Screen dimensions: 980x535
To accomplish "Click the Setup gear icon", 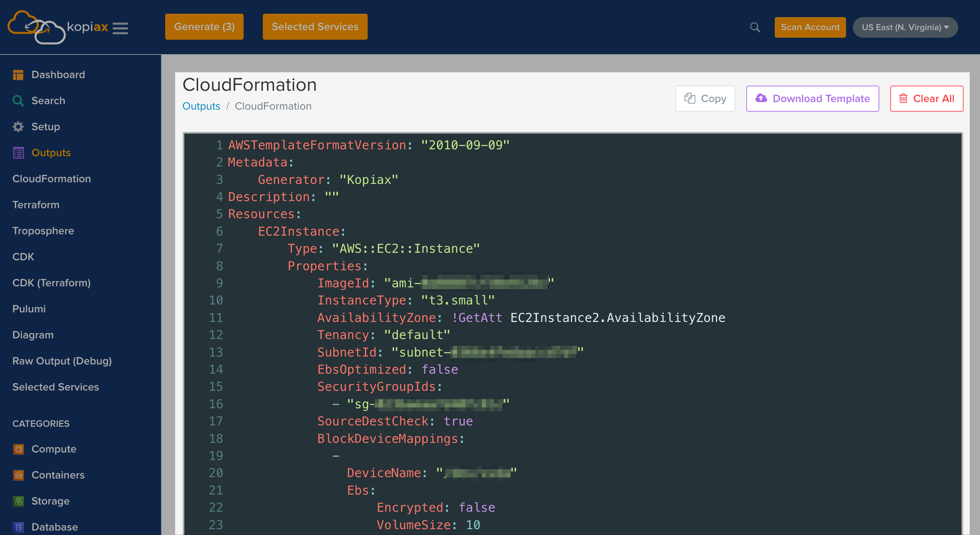I will click(x=18, y=127).
